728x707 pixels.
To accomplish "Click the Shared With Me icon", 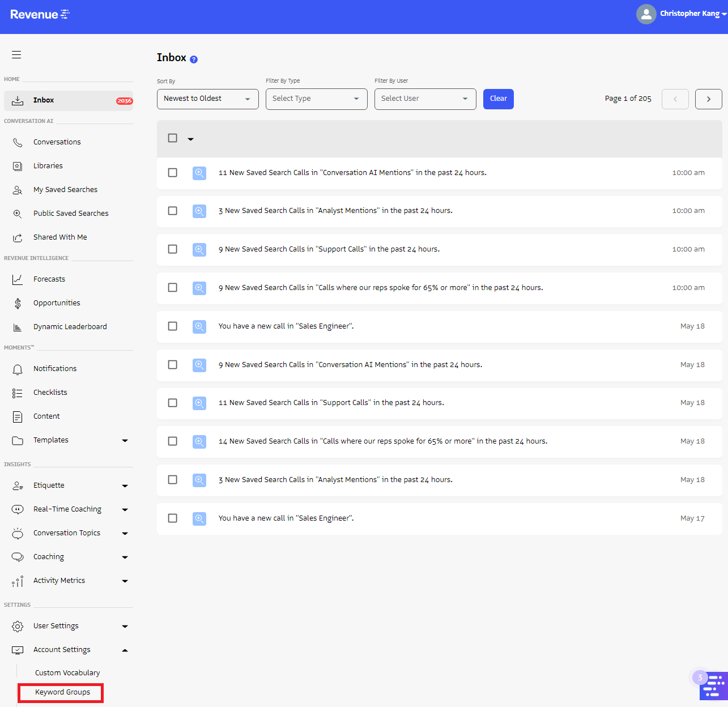I will click(17, 237).
